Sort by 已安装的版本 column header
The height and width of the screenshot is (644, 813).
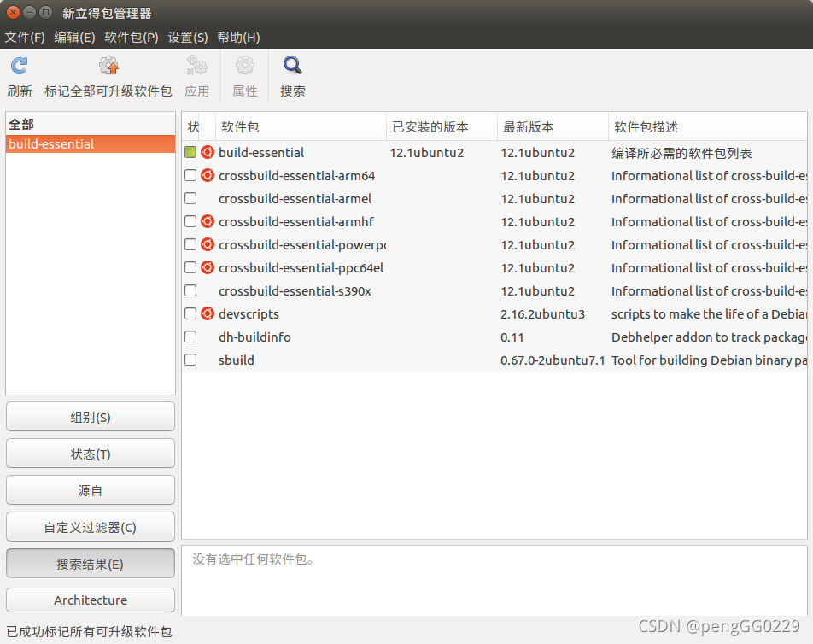(x=442, y=126)
